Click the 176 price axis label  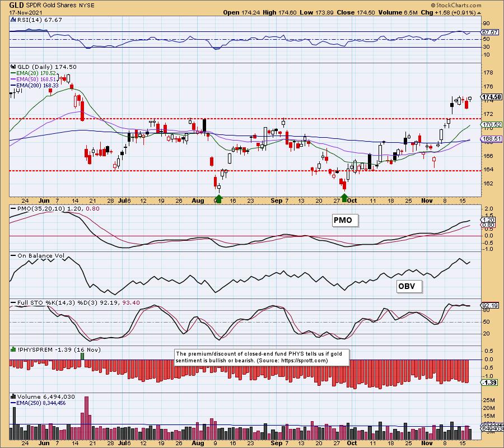pyautogui.click(x=488, y=87)
